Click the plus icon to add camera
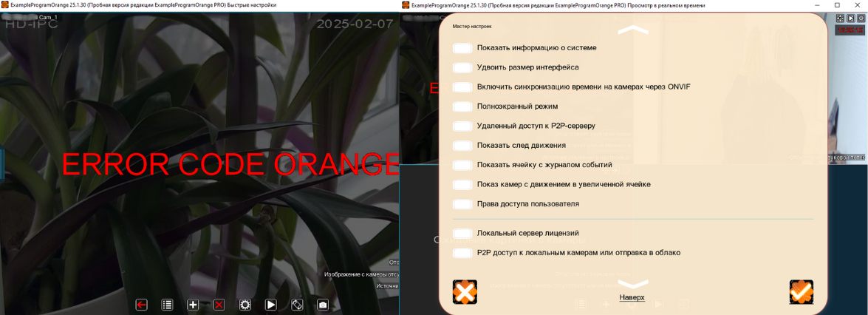This screenshot has height=315, width=868. pos(193,305)
